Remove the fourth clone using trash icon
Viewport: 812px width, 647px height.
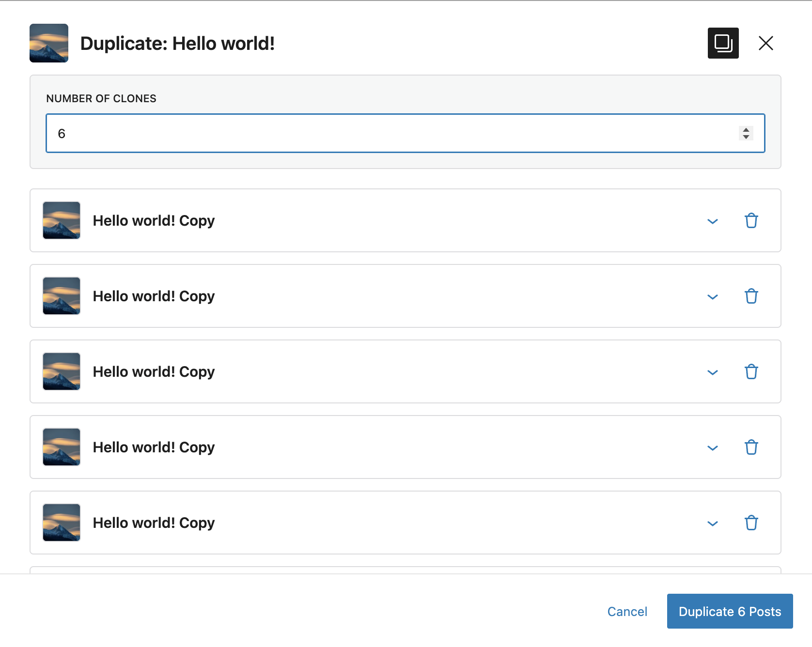(751, 447)
